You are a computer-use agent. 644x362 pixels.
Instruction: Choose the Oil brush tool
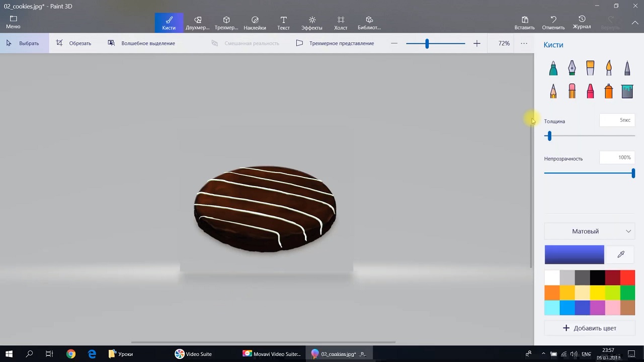(x=590, y=68)
